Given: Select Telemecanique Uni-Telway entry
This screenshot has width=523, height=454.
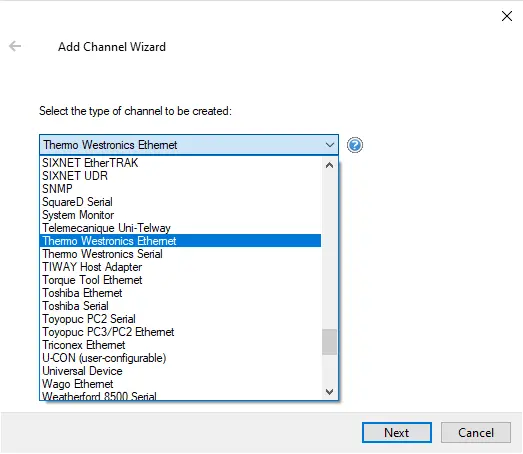Looking at the screenshot, I should tap(180, 228).
